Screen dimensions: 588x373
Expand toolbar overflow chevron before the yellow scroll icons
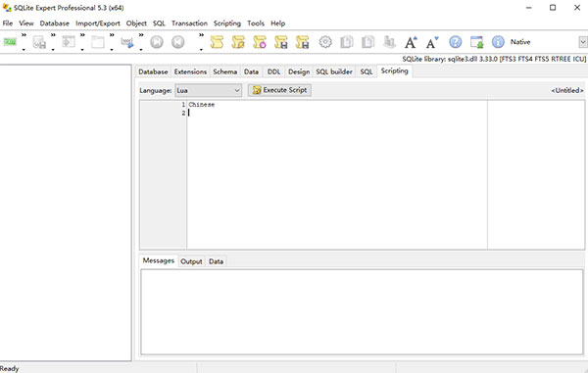[201, 35]
